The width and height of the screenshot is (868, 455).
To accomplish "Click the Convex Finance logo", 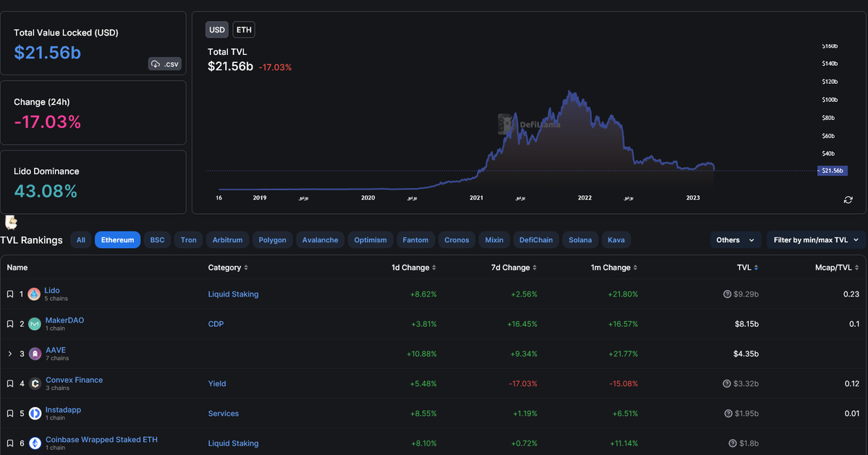I will (x=35, y=384).
